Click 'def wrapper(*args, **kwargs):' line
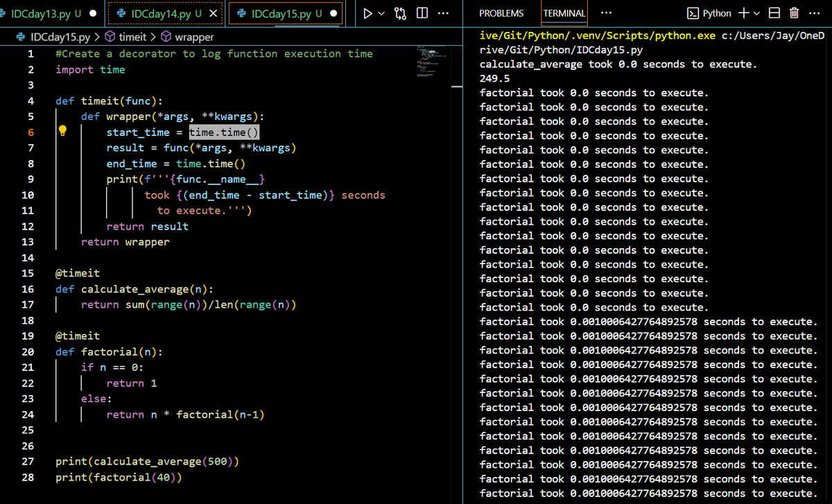Image resolution: width=832 pixels, height=504 pixels. [173, 116]
